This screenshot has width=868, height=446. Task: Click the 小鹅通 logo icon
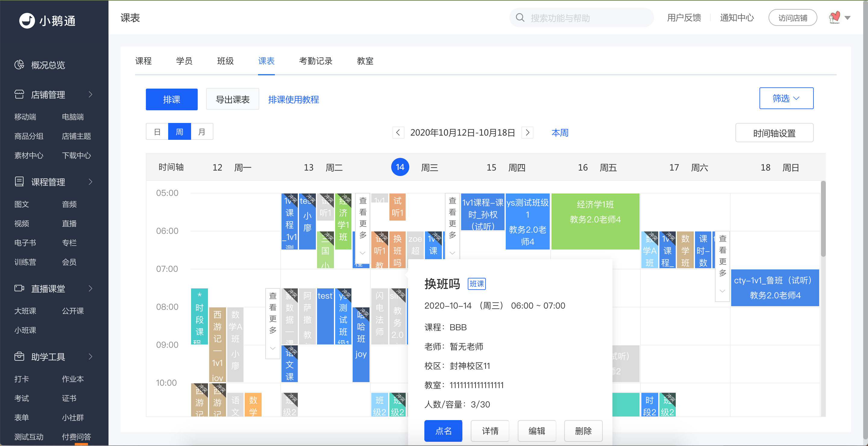[27, 20]
